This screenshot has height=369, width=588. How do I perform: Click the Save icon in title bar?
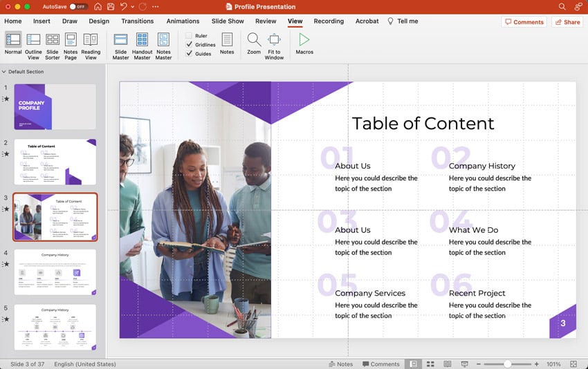point(110,6)
